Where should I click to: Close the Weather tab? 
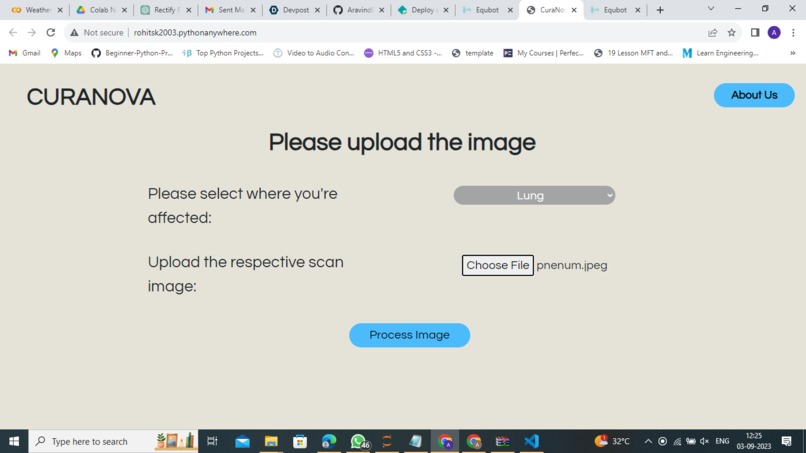pyautogui.click(x=60, y=10)
